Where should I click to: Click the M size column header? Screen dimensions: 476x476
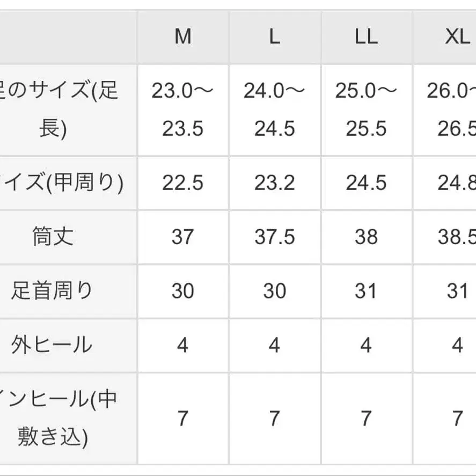(182, 36)
